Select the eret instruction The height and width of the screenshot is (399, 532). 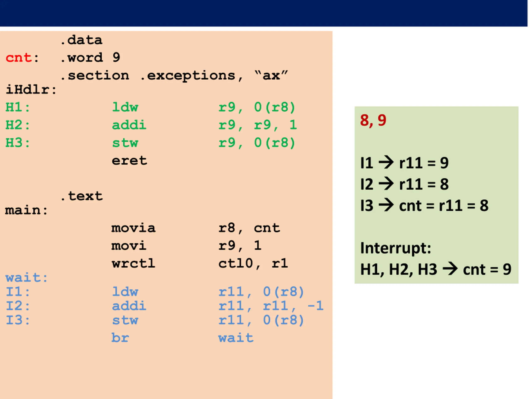(x=129, y=161)
